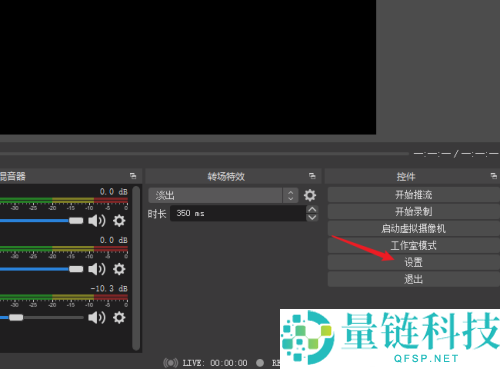The width and height of the screenshot is (500, 369).
Task: Click the 时长 label
Action: (x=157, y=214)
